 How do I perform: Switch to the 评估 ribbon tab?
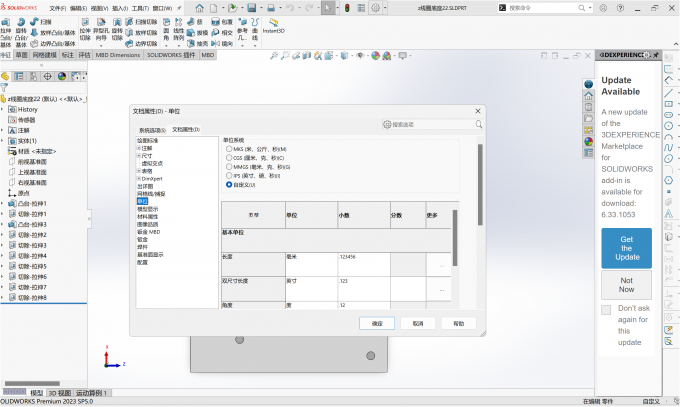pyautogui.click(x=85, y=55)
